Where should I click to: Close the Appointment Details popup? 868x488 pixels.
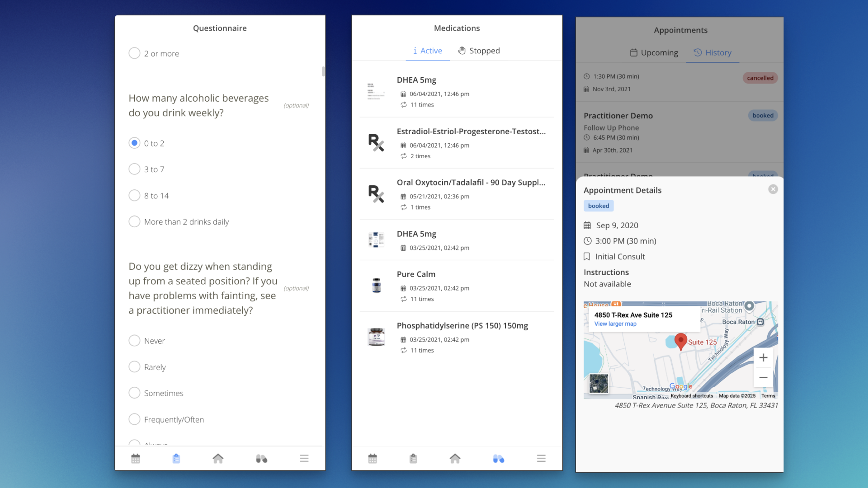point(773,189)
